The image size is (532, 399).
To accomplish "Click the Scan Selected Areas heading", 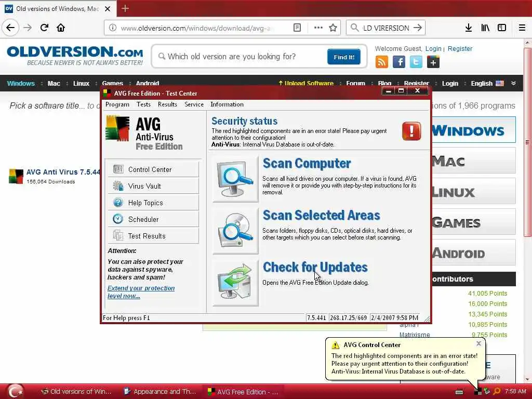I will click(x=321, y=216).
